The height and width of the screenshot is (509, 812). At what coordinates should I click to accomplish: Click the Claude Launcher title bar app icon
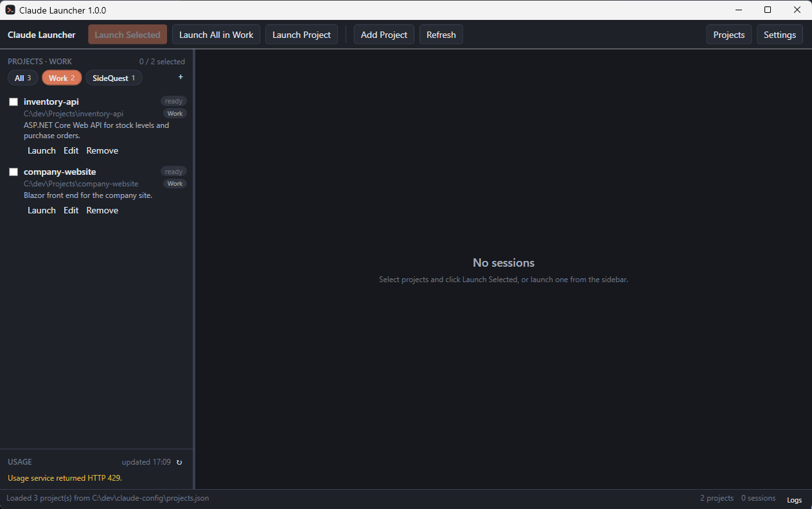pyautogui.click(x=10, y=10)
